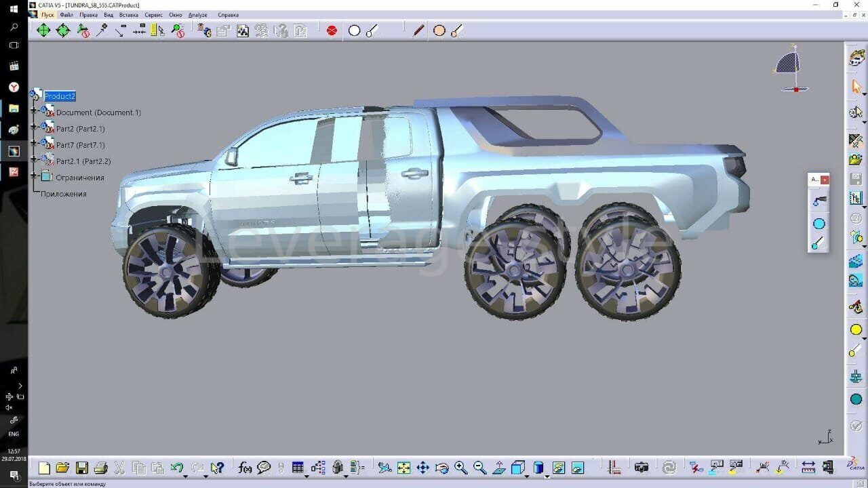868x488 pixels.
Task: Click the Fit All In icon
Action: pyautogui.click(x=403, y=468)
